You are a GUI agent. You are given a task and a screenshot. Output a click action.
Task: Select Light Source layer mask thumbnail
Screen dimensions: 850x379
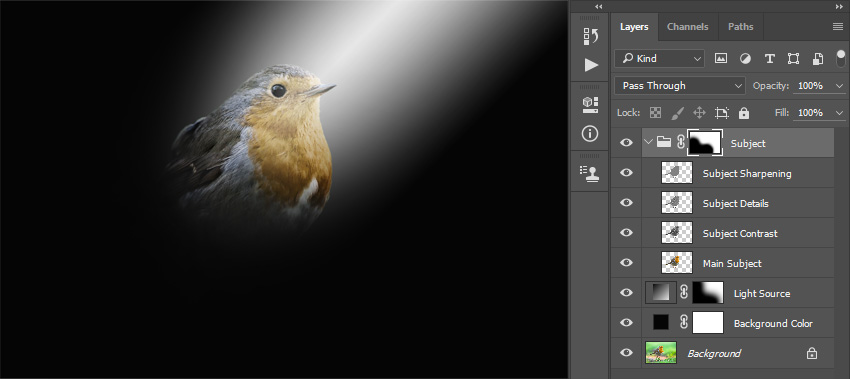[x=708, y=292]
